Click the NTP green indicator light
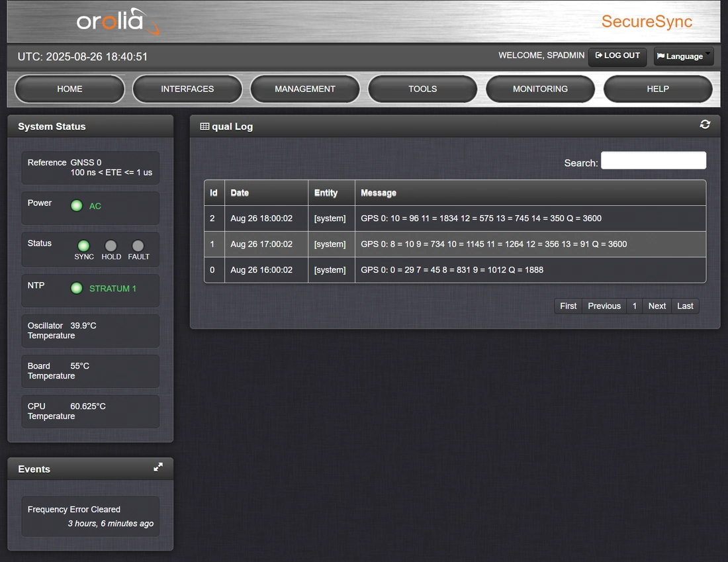 [77, 288]
